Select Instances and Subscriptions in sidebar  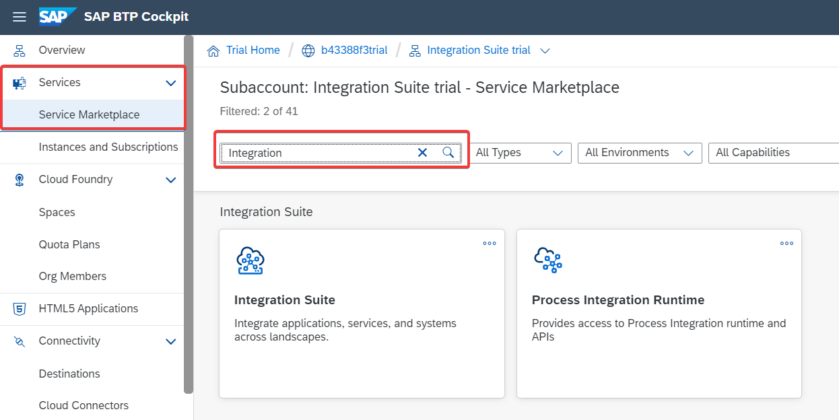pyautogui.click(x=108, y=147)
